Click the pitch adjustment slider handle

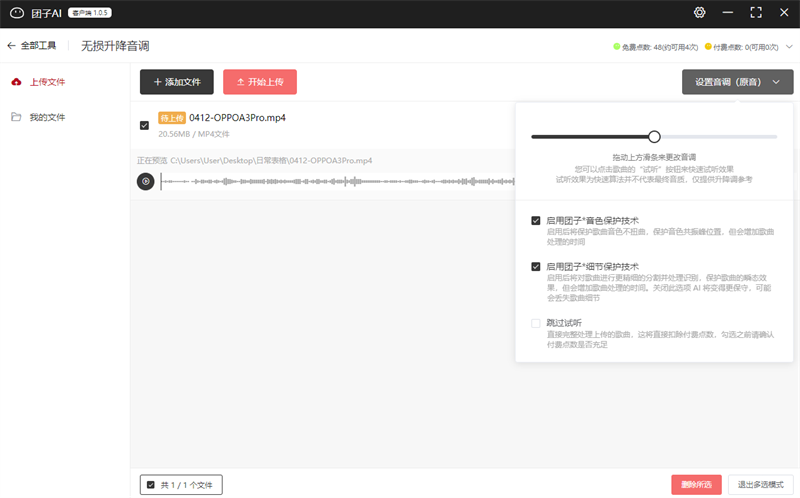(x=654, y=136)
